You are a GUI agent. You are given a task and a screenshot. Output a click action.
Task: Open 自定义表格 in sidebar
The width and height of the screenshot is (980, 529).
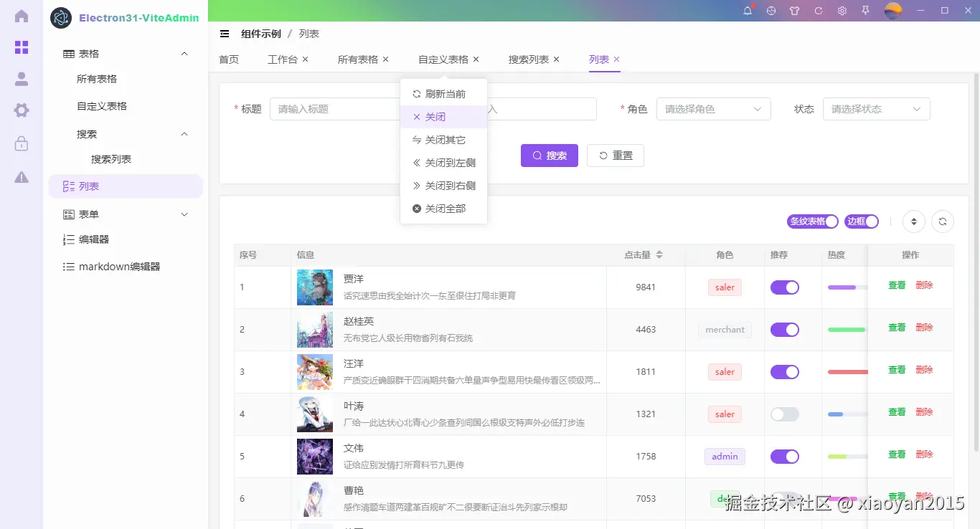[102, 106]
